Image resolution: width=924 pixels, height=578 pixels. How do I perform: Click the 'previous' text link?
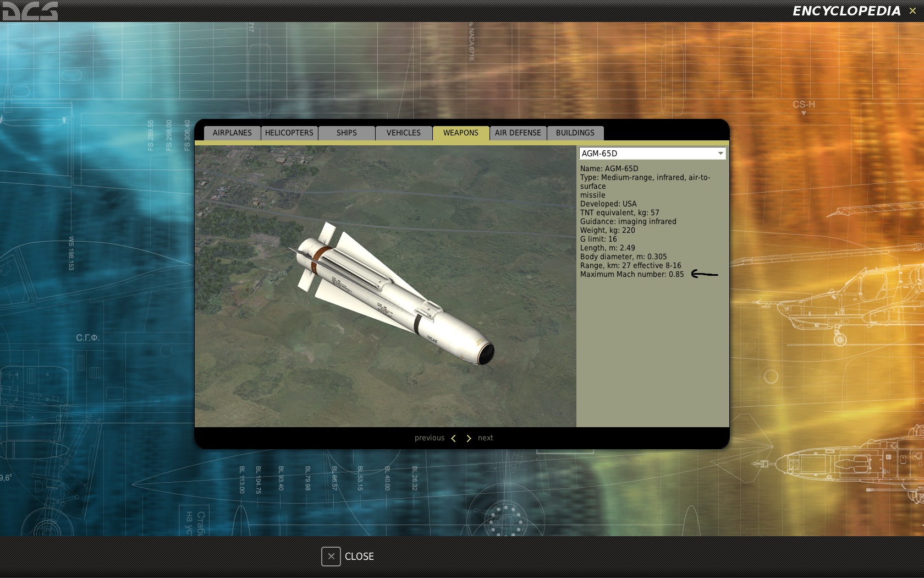click(x=430, y=438)
